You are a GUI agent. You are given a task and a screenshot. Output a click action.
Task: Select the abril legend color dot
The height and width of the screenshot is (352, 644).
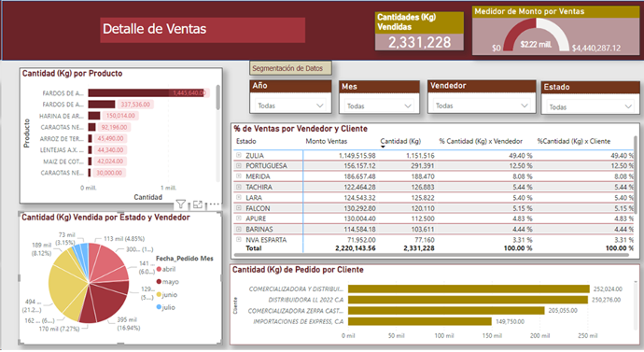tap(159, 270)
